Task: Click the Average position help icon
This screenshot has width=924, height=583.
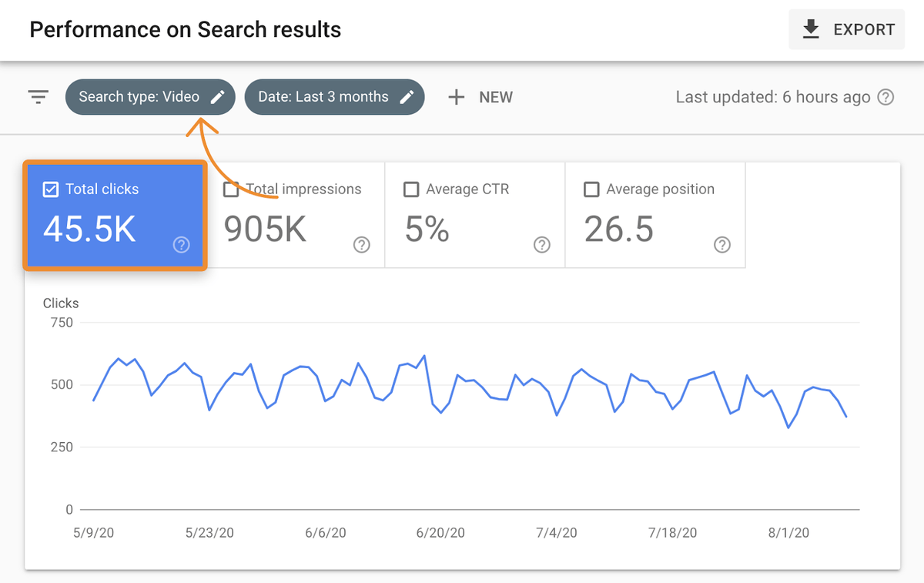Action: point(721,245)
